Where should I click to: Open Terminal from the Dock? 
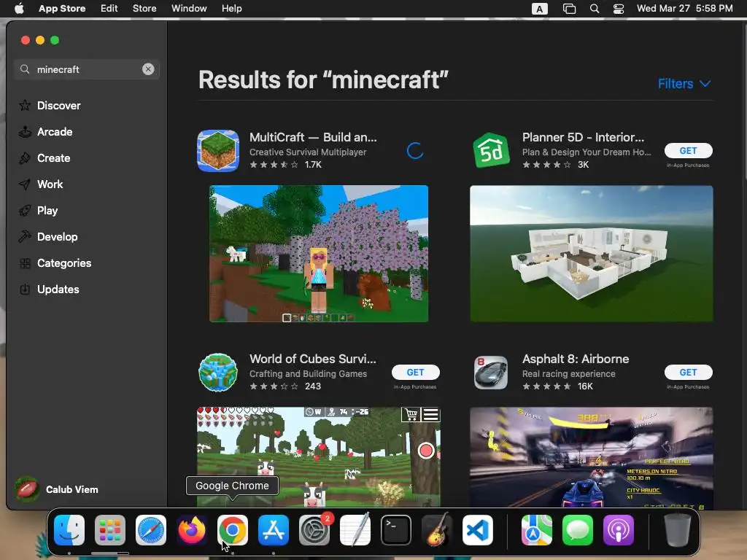(396, 530)
